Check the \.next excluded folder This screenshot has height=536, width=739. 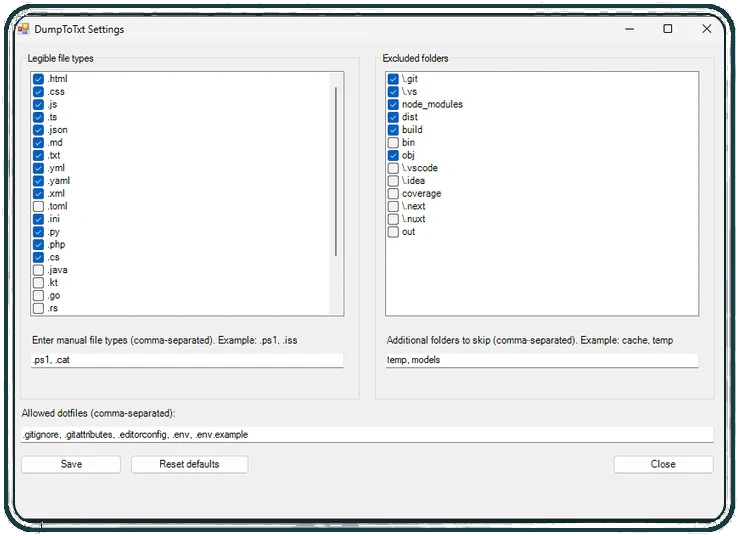[x=393, y=206]
